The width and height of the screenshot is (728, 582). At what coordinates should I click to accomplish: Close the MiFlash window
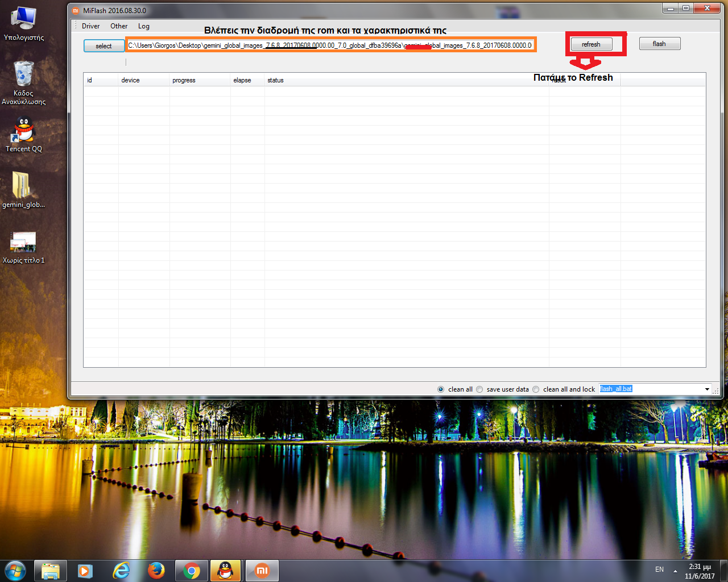click(708, 9)
